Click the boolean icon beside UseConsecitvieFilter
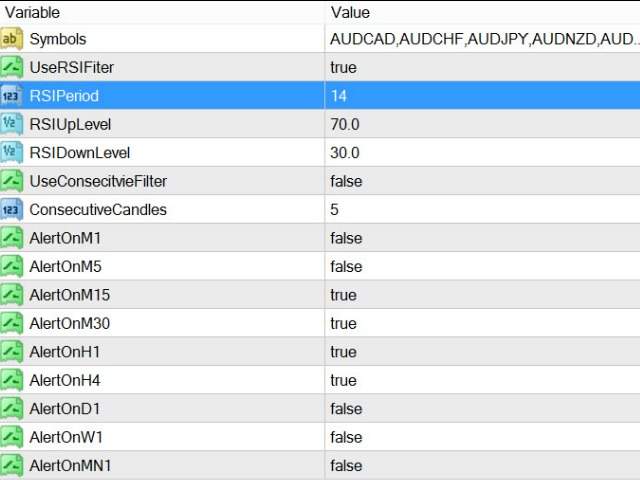 [11, 181]
